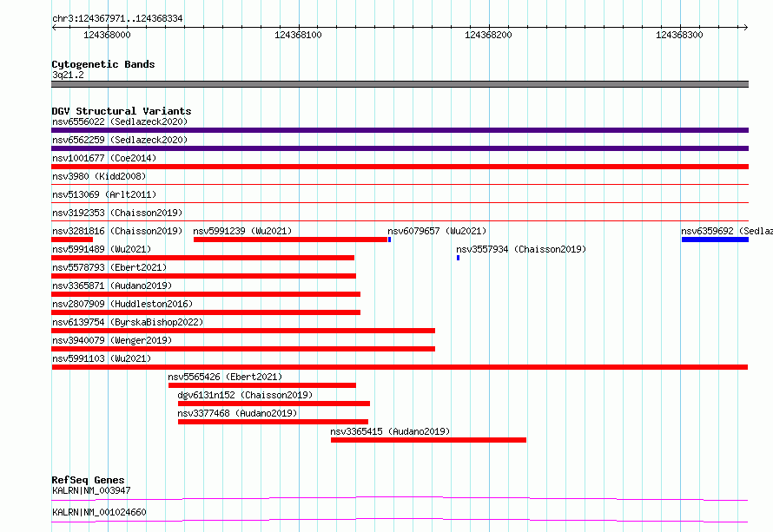This screenshot has width=773, height=532.
Task: Click the nsv5991239 red variant bar
Action: click(x=290, y=240)
